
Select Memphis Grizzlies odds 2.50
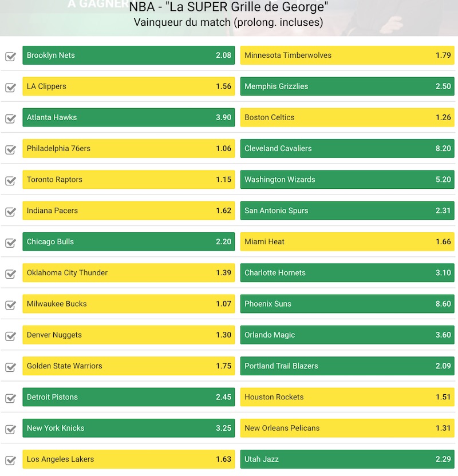[x=347, y=86]
